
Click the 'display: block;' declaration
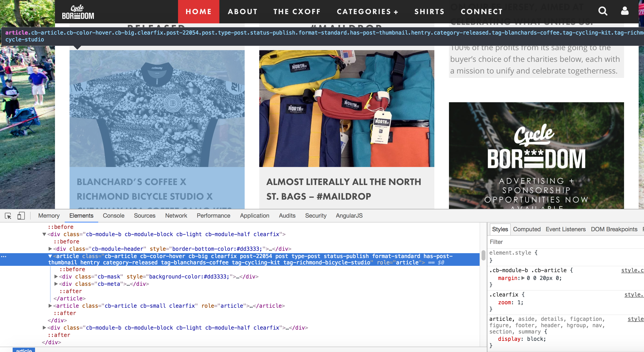pyautogui.click(x=522, y=339)
